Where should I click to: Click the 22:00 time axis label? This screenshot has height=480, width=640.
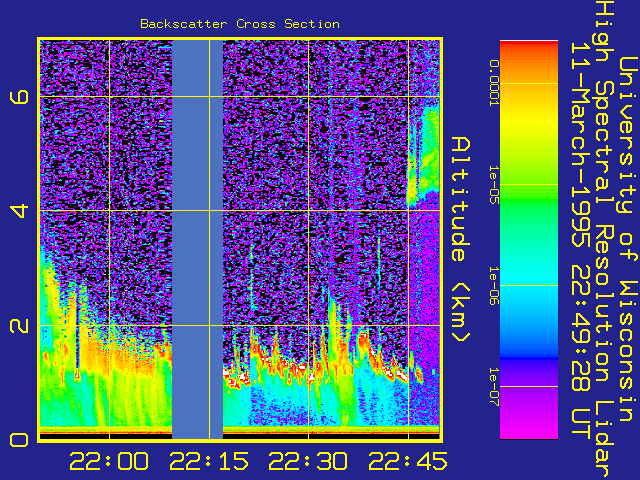(109, 462)
